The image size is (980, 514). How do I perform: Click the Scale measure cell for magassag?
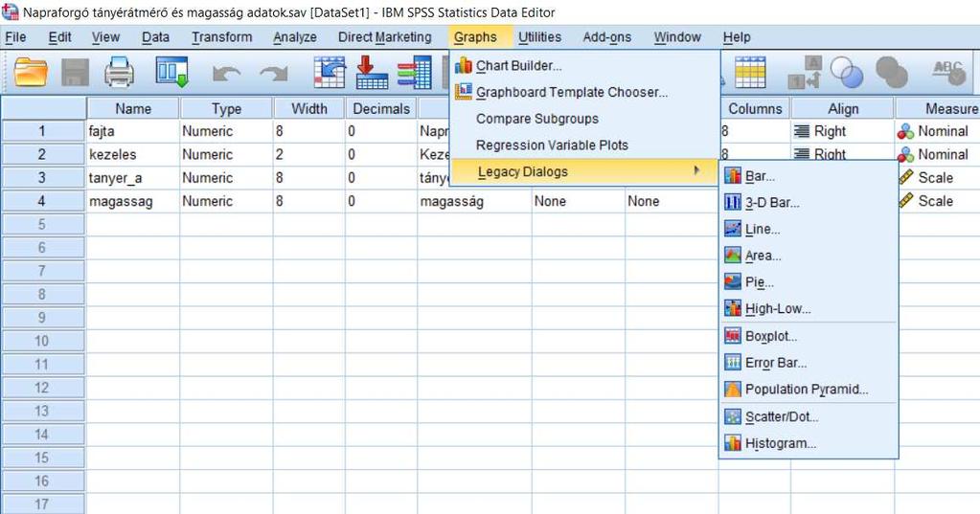[939, 201]
